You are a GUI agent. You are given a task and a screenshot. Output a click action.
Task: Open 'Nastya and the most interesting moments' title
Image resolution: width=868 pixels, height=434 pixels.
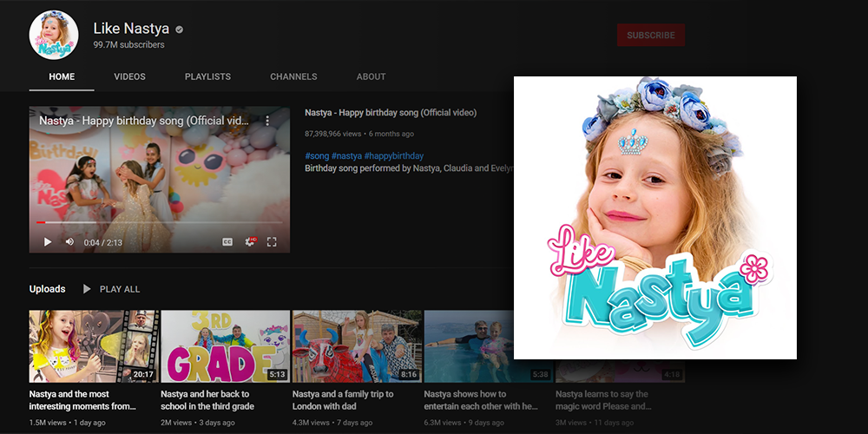[82, 400]
